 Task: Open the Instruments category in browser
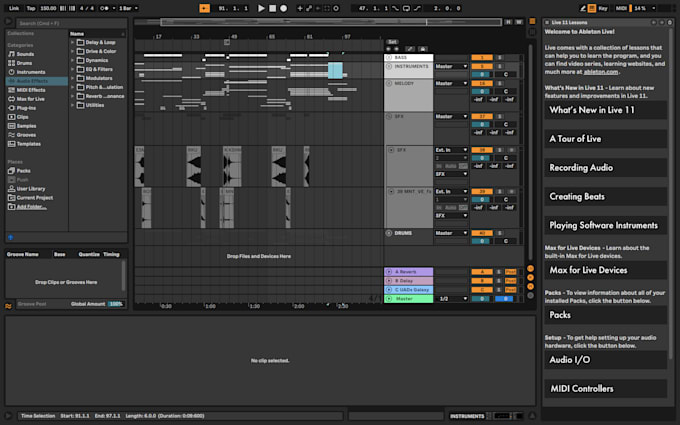click(x=31, y=72)
